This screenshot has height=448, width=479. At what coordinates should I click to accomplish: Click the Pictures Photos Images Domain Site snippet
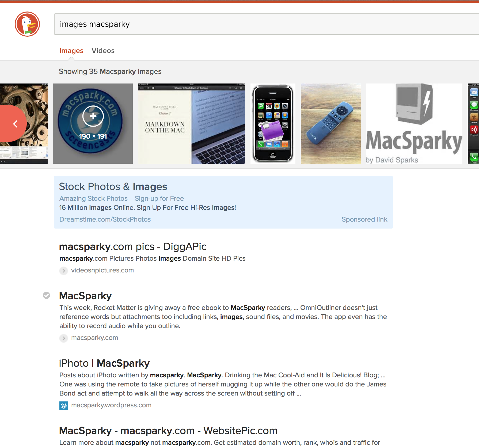(153, 259)
